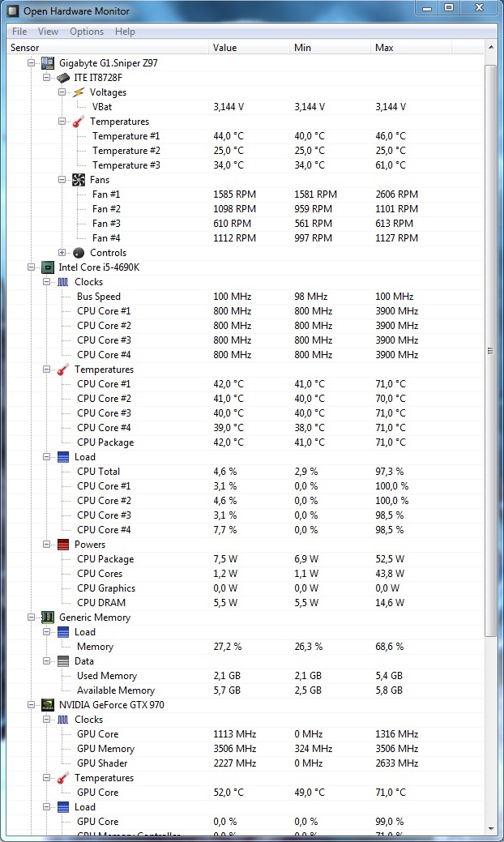
Task: Select the CPU Graphics power row
Action: pos(245,588)
